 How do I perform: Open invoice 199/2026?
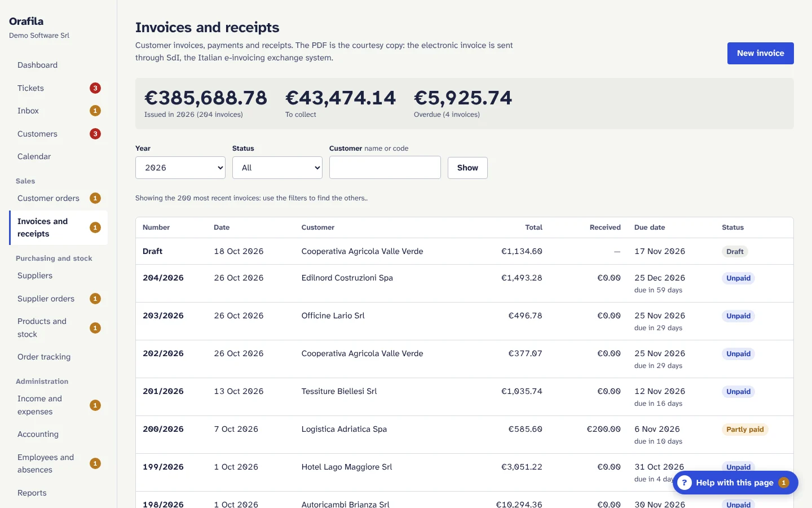(464, 472)
